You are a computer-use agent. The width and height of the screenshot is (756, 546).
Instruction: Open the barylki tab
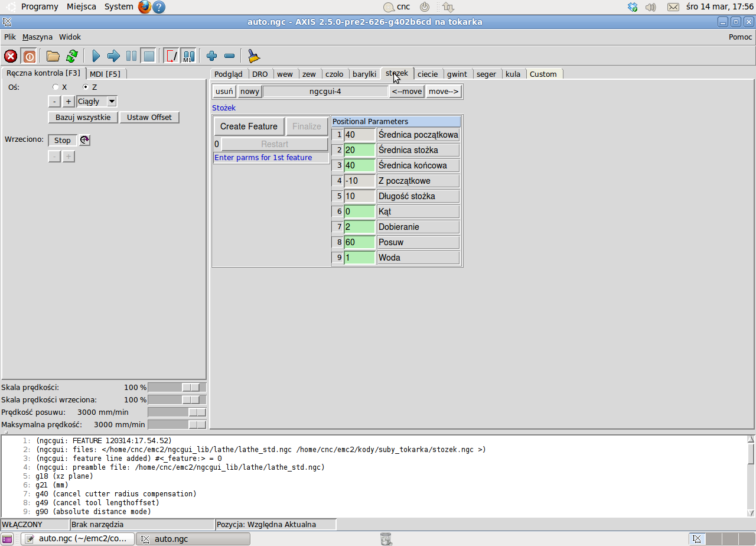(x=364, y=74)
